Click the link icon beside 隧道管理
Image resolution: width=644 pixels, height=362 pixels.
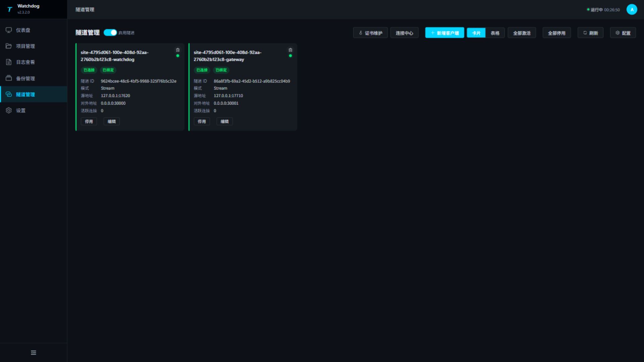pyautogui.click(x=9, y=94)
